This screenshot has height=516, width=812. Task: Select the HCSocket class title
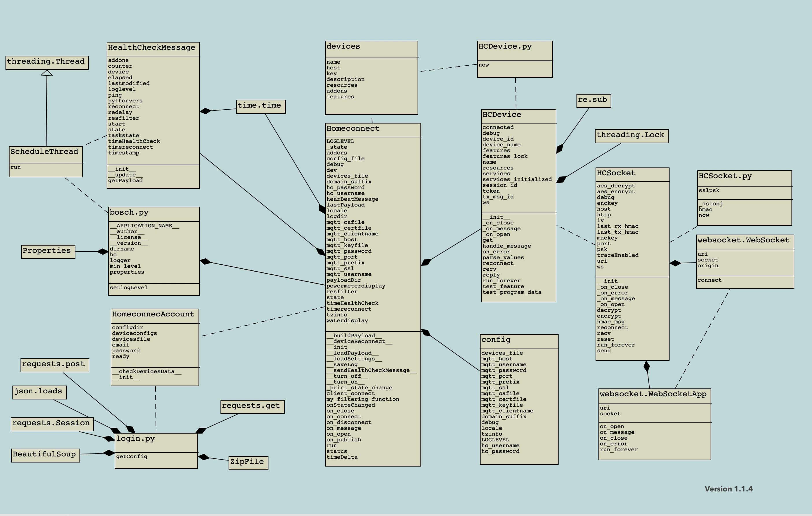[616, 173]
